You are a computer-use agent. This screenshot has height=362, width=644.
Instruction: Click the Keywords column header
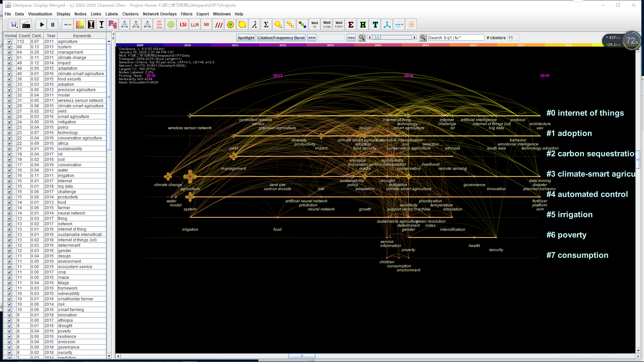click(82, 36)
